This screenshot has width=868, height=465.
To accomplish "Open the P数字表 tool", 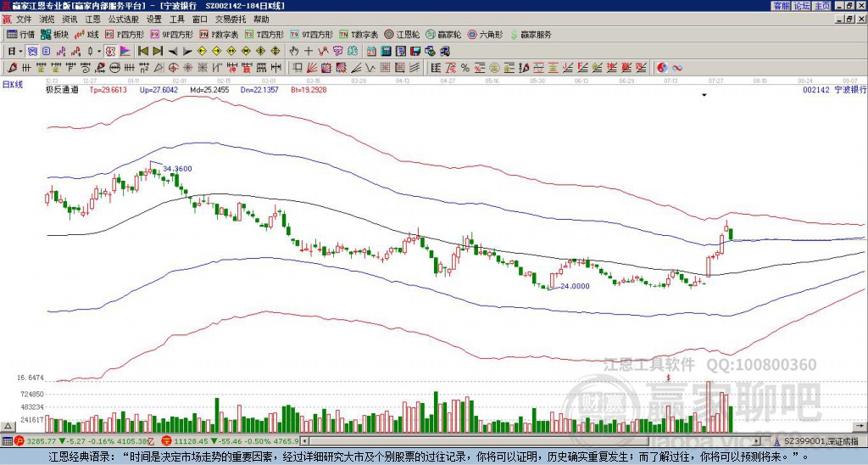I will coord(220,34).
